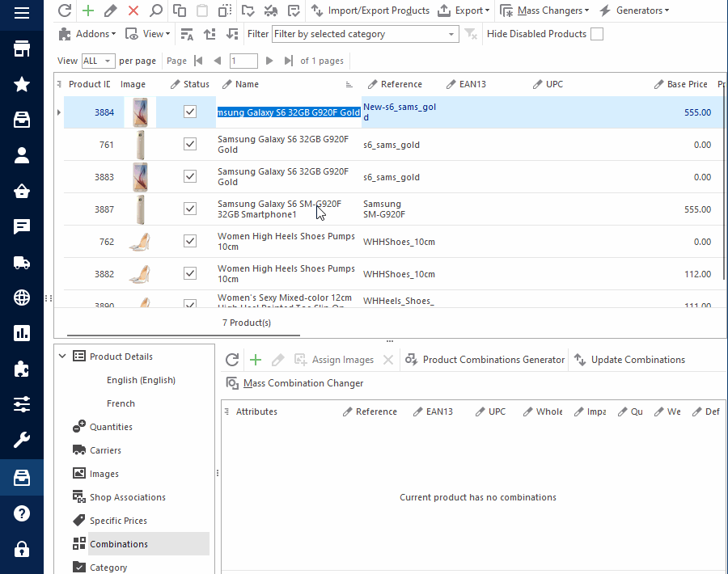728x574 pixels.
Task: Refresh the combinations list
Action: tap(232, 360)
